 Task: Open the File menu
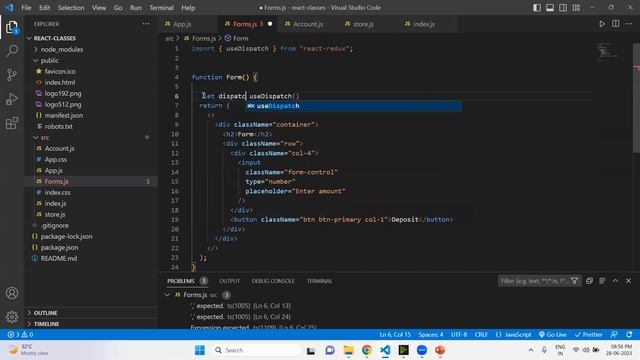tap(26, 8)
